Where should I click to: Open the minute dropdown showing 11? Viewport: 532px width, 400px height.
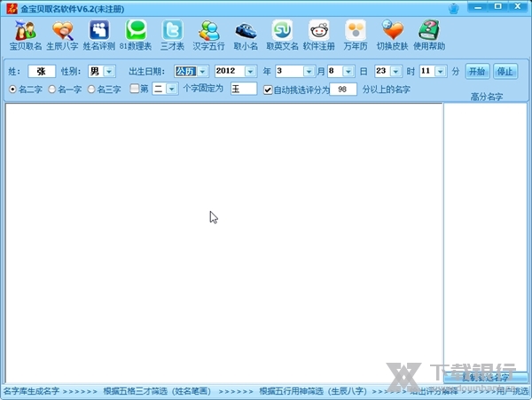440,71
